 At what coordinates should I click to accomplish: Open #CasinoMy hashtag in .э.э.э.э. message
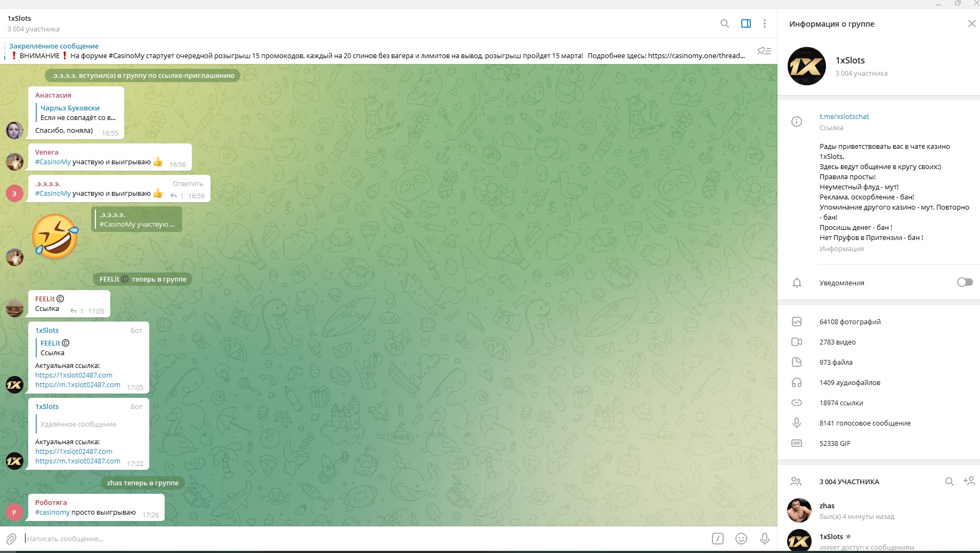[x=53, y=194]
